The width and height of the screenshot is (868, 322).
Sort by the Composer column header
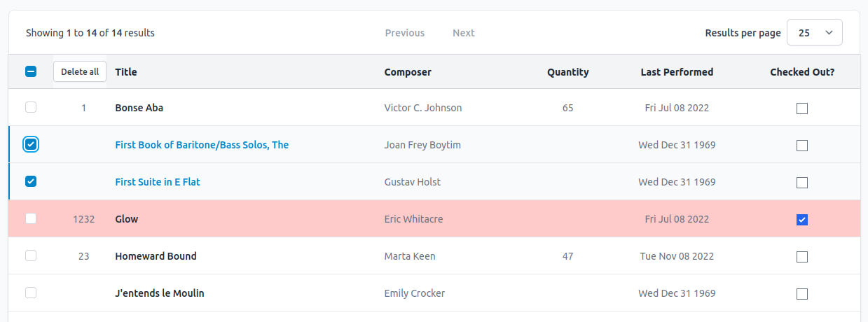pyautogui.click(x=408, y=72)
